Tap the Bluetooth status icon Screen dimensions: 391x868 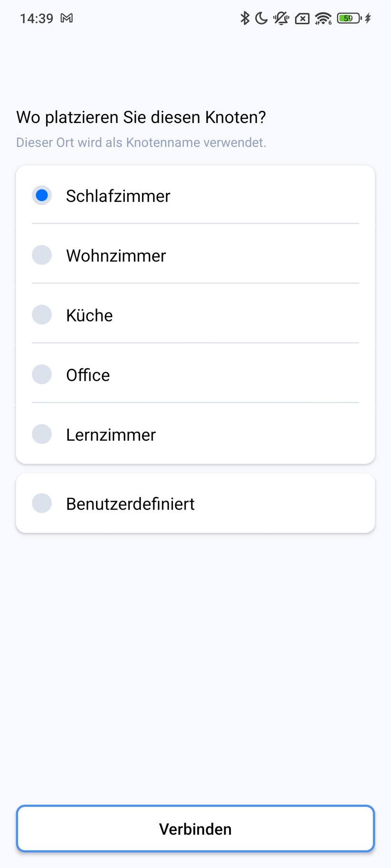pos(245,19)
